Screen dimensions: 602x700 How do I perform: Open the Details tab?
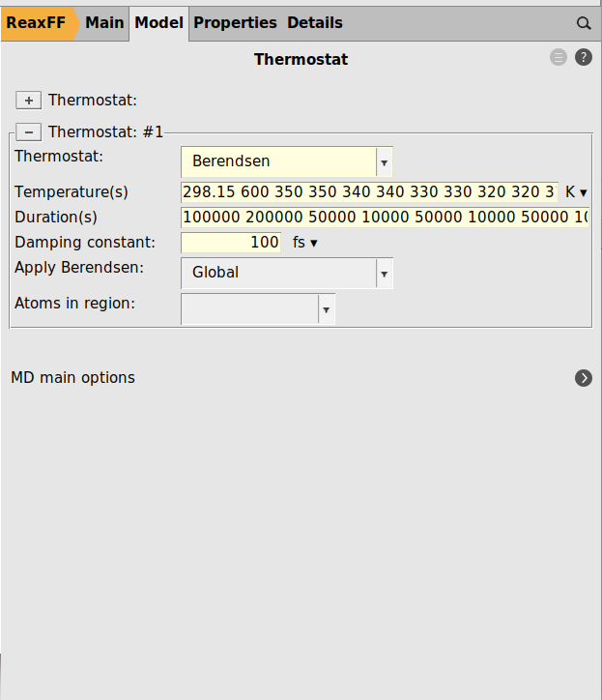tap(314, 23)
